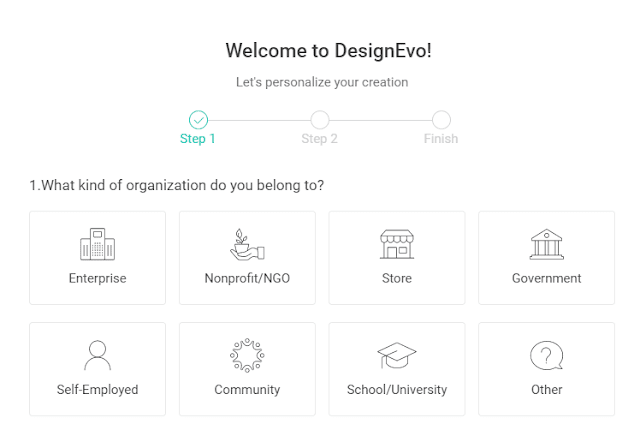Click the Enterprise office building icon
The height and width of the screenshot is (430, 640).
[x=97, y=245]
